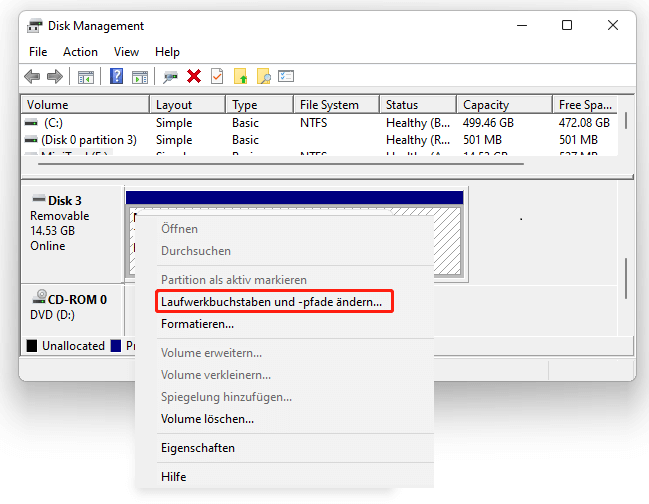649x504 pixels.
Task: Maximize the Disk Management window
Action: (567, 25)
